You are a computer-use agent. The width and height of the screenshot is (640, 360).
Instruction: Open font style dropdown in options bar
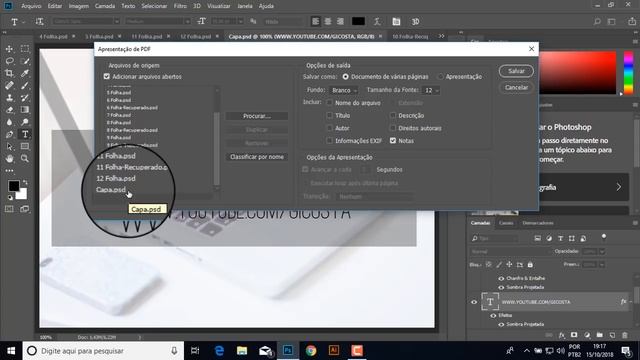[x=187, y=22]
